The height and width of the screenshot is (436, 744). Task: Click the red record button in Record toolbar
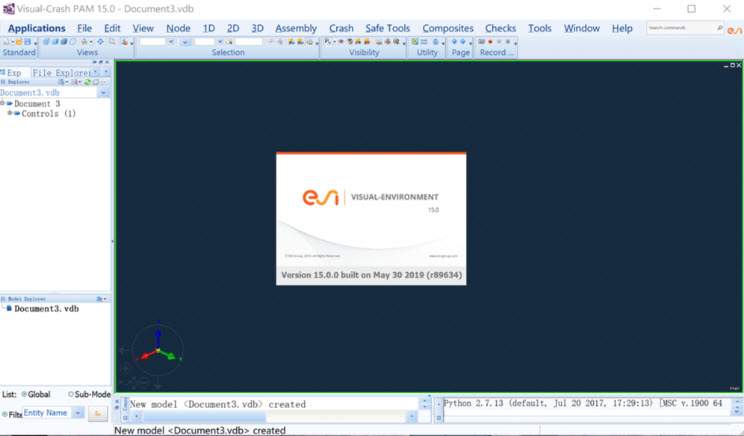coord(490,42)
